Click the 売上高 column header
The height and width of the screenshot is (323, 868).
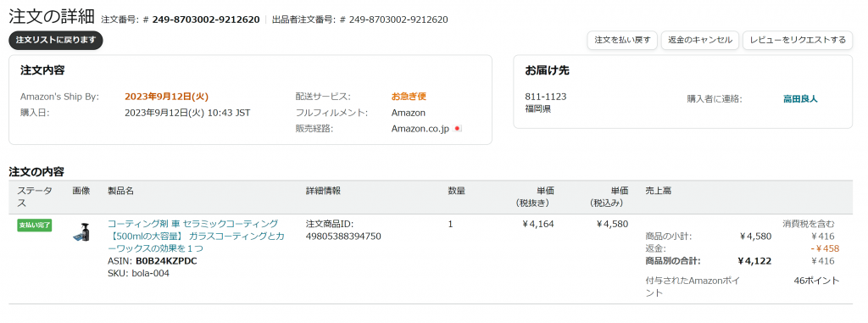(658, 191)
